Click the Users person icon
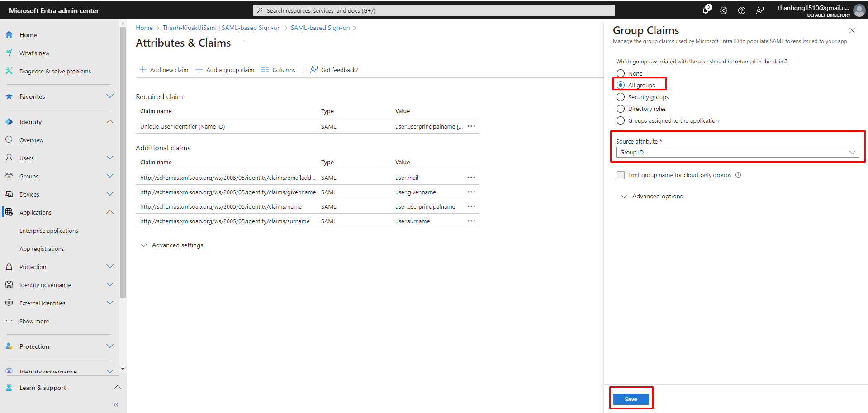The width and height of the screenshot is (868, 413). tap(9, 158)
